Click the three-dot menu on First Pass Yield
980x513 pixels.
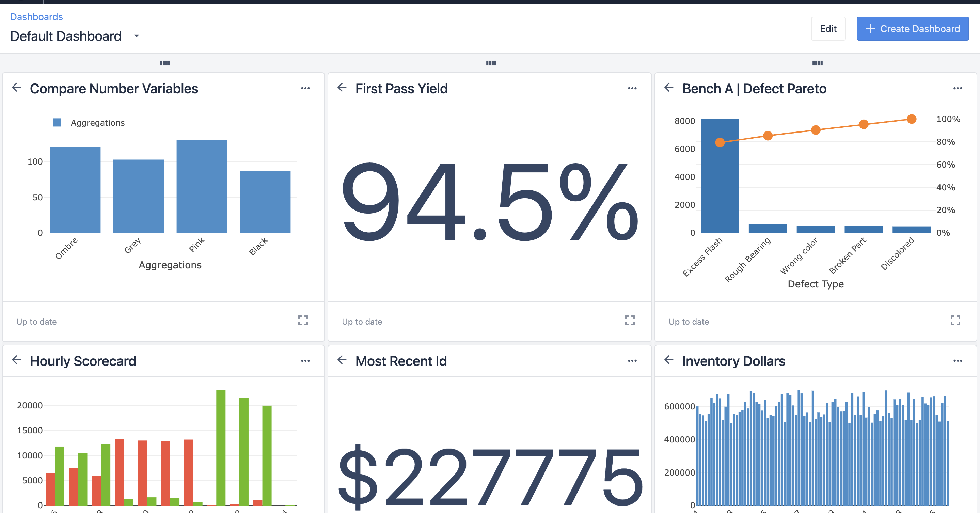tap(633, 88)
